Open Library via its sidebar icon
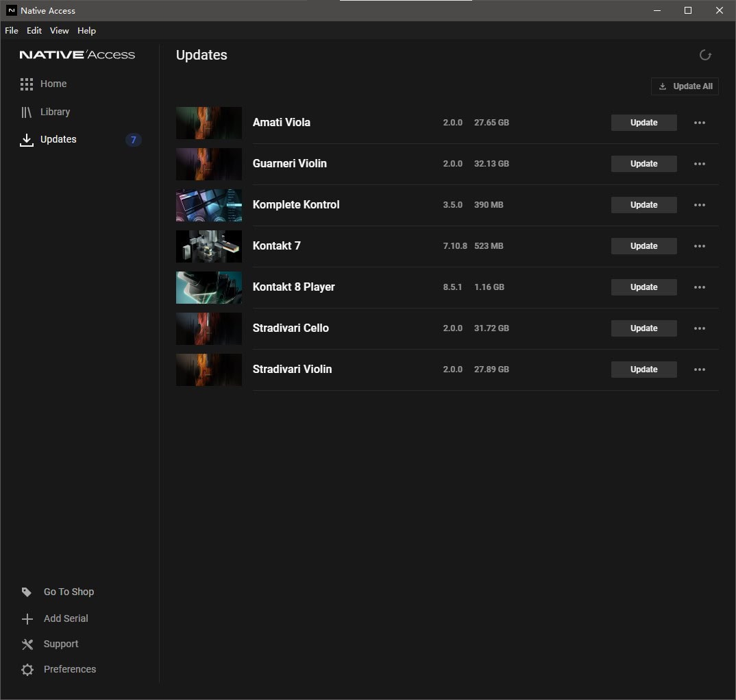Screen dimensions: 736x700 (x=27, y=112)
